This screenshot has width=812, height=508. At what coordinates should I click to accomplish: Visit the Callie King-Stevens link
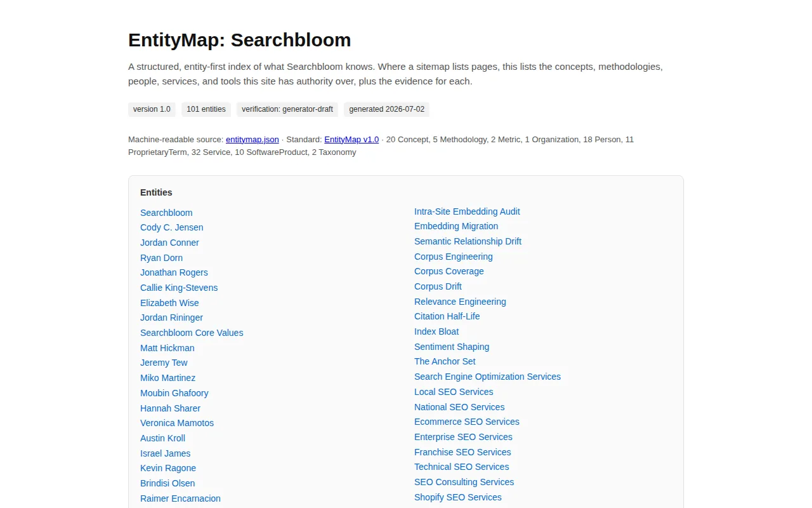click(x=179, y=288)
